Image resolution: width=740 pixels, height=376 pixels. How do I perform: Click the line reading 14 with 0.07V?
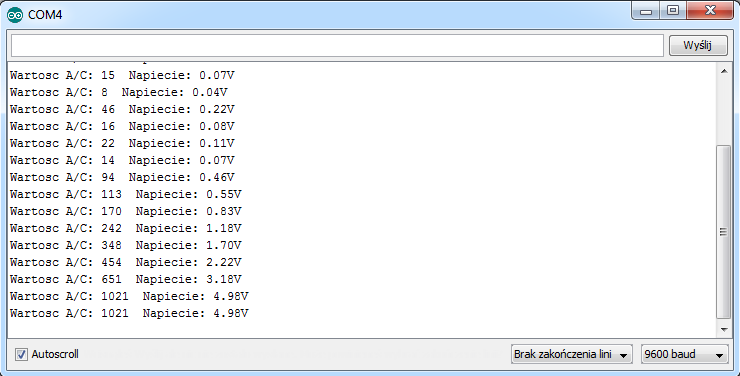(122, 160)
